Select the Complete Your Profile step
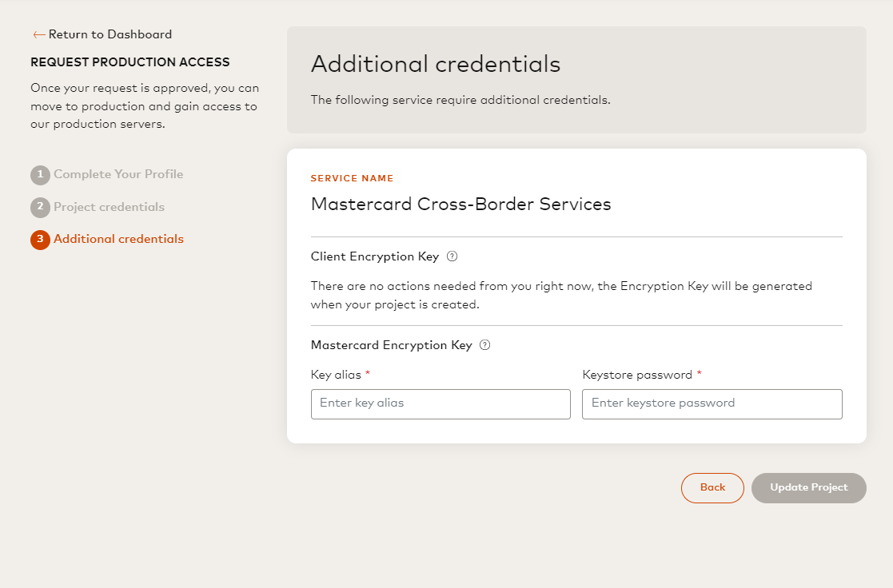Image resolution: width=893 pixels, height=588 pixels. (118, 174)
